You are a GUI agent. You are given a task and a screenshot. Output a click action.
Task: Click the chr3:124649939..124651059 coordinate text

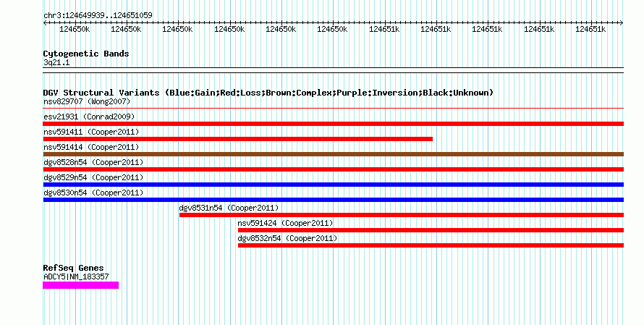[98, 16]
